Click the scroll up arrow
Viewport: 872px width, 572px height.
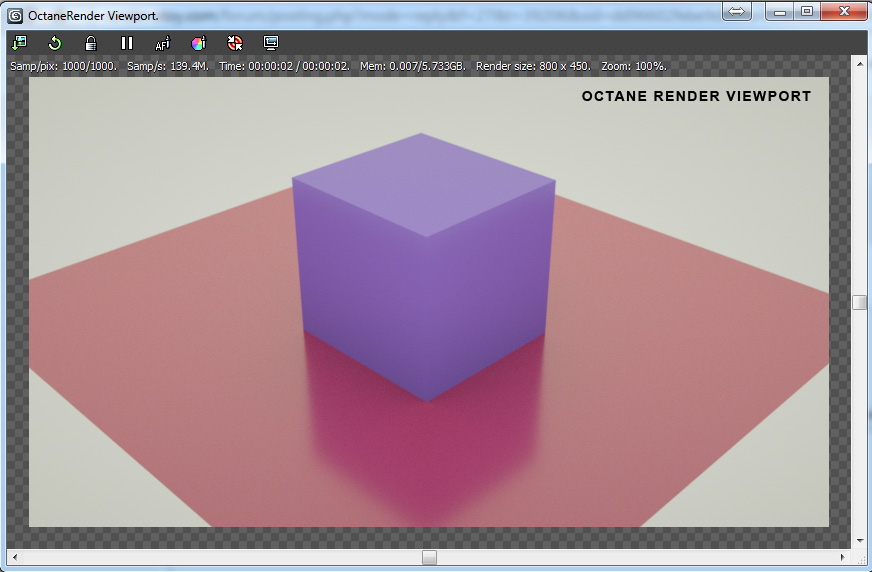[x=859, y=62]
